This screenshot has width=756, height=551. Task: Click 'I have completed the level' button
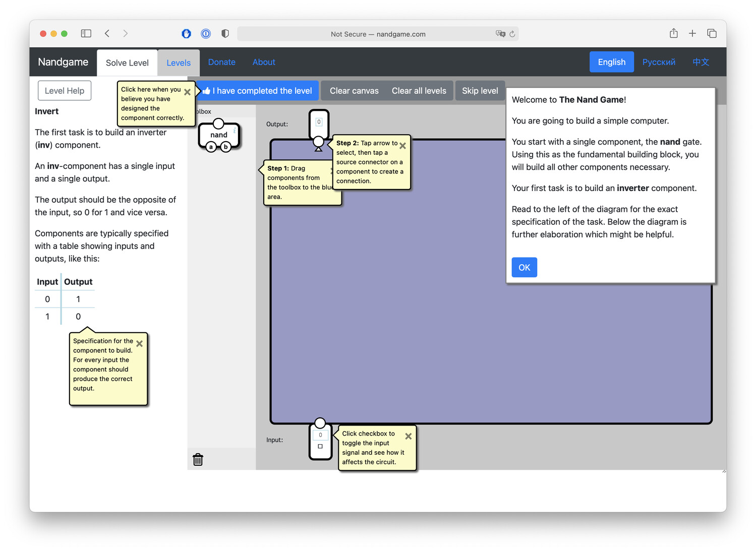point(258,91)
